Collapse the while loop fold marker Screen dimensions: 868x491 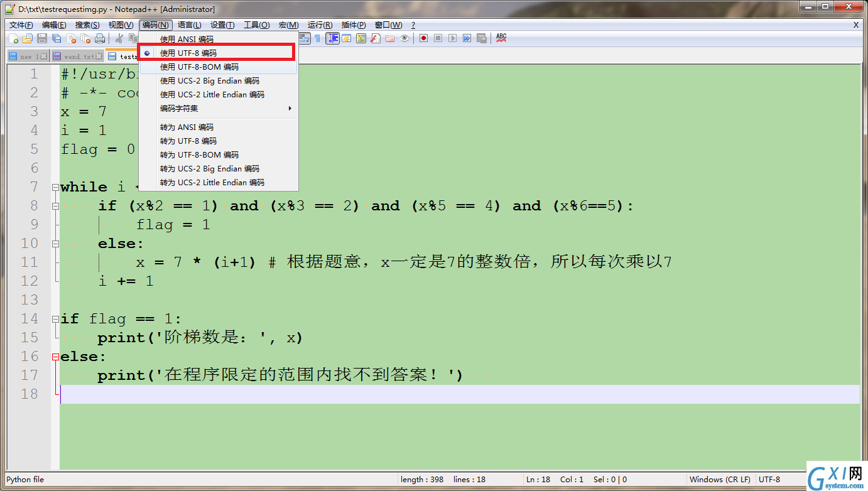tap(55, 187)
